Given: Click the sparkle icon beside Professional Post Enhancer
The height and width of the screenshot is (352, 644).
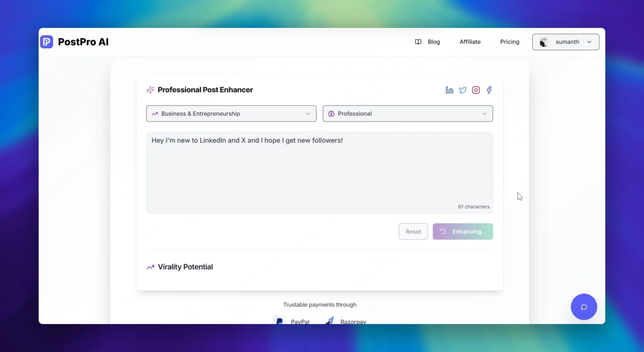Looking at the screenshot, I should tap(150, 90).
